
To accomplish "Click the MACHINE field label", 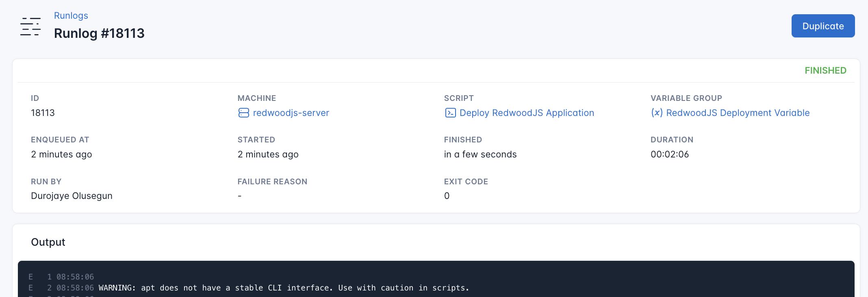I will click(257, 98).
